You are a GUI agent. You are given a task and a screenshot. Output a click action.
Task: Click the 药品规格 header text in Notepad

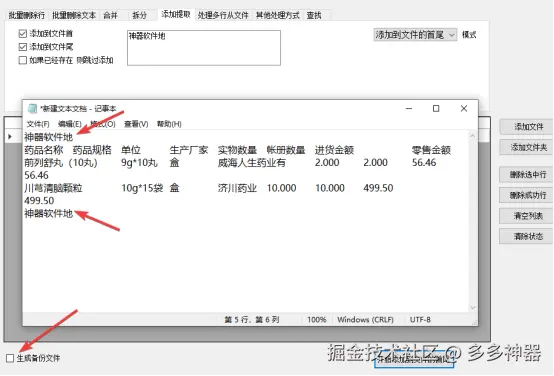coord(92,150)
